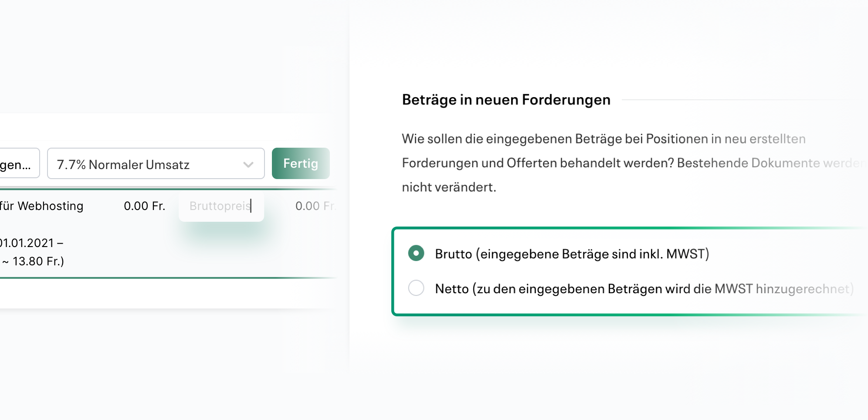This screenshot has width=868, height=420.
Task: Click the 'Beträge in neuen Forderungen' heading
Action: [506, 99]
